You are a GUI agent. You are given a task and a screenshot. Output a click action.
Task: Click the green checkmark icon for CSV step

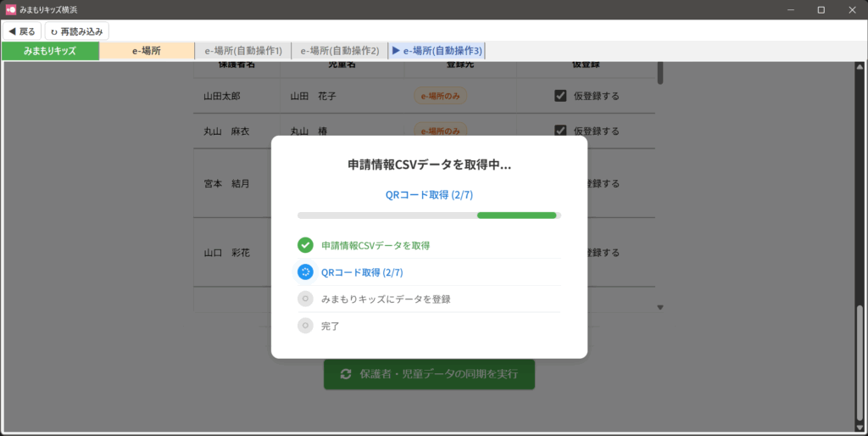pyautogui.click(x=305, y=245)
